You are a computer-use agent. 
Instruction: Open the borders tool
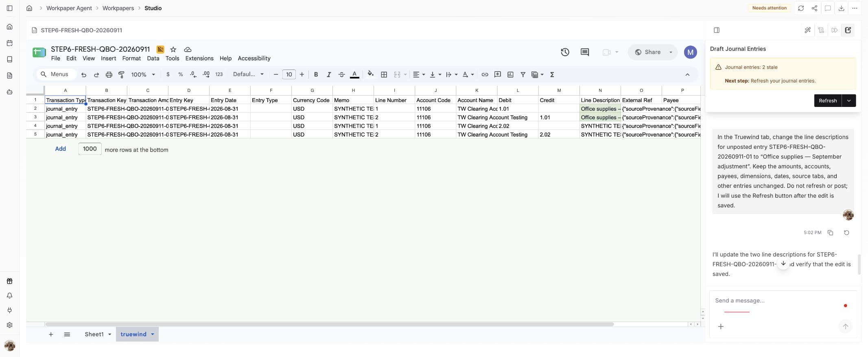pyautogui.click(x=384, y=74)
